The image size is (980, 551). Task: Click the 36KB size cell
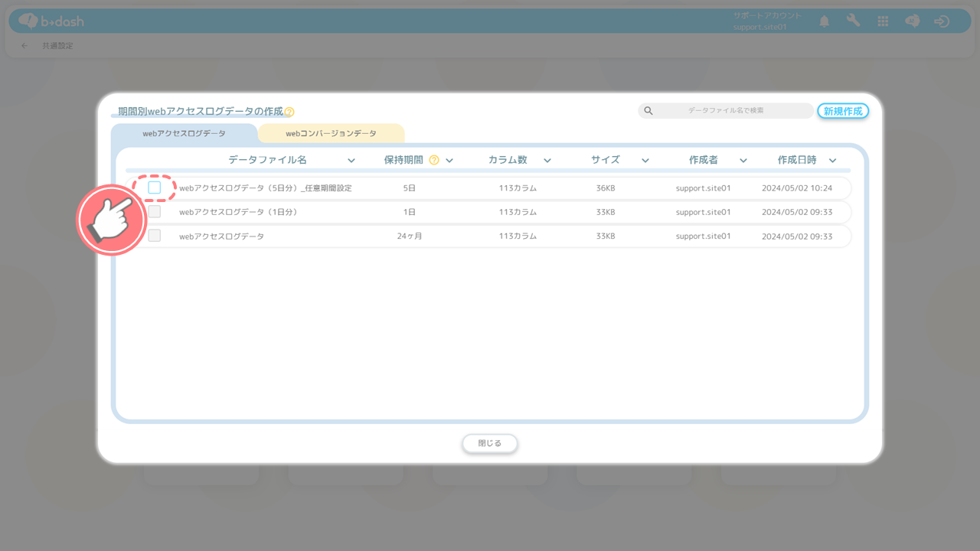[606, 188]
